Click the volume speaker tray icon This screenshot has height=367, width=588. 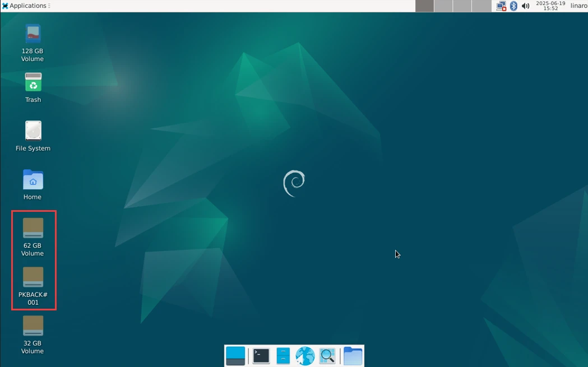tap(525, 6)
